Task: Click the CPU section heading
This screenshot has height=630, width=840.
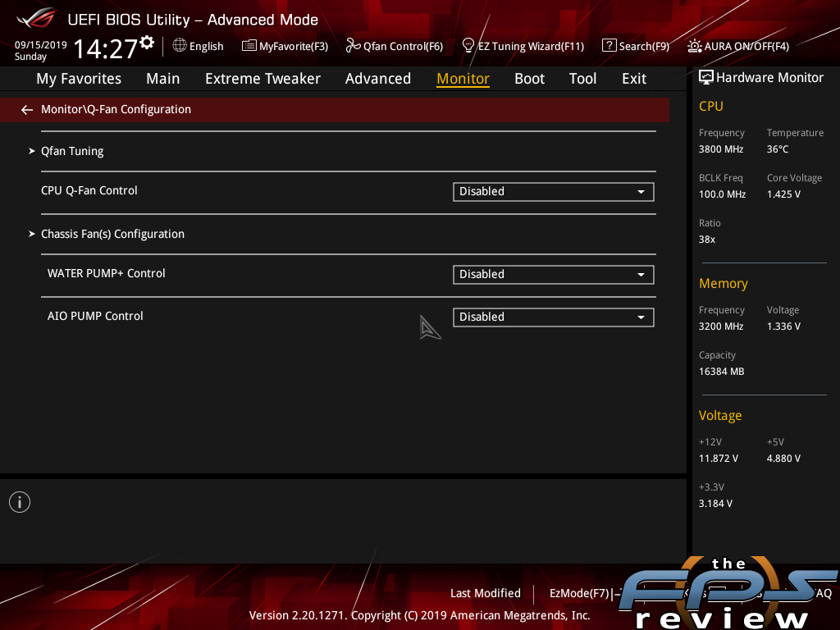Action: tap(711, 107)
